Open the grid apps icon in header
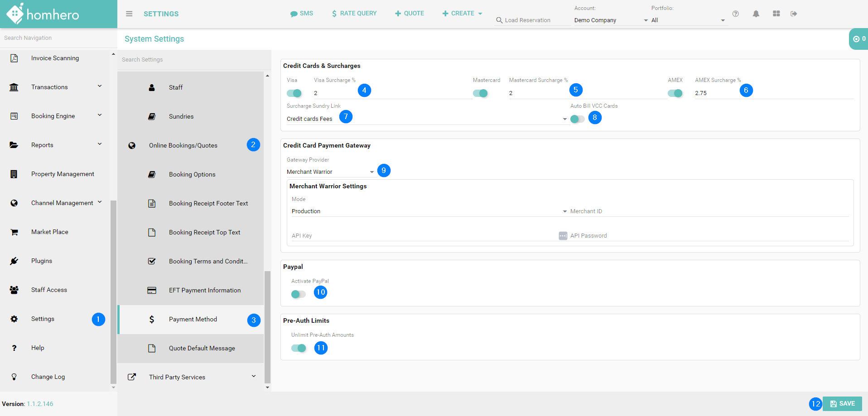The height and width of the screenshot is (416, 868). (x=776, y=14)
